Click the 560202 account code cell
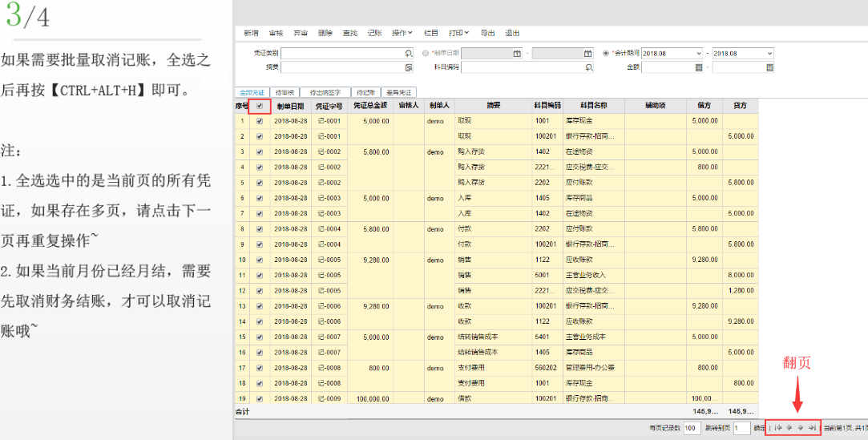This screenshot has height=440, width=868. pyautogui.click(x=548, y=368)
